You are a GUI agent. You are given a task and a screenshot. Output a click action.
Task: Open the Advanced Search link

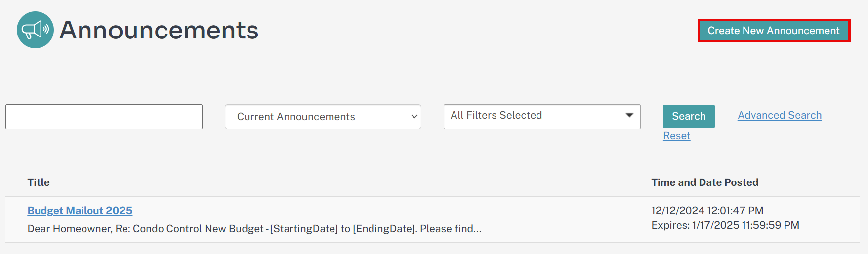[780, 115]
